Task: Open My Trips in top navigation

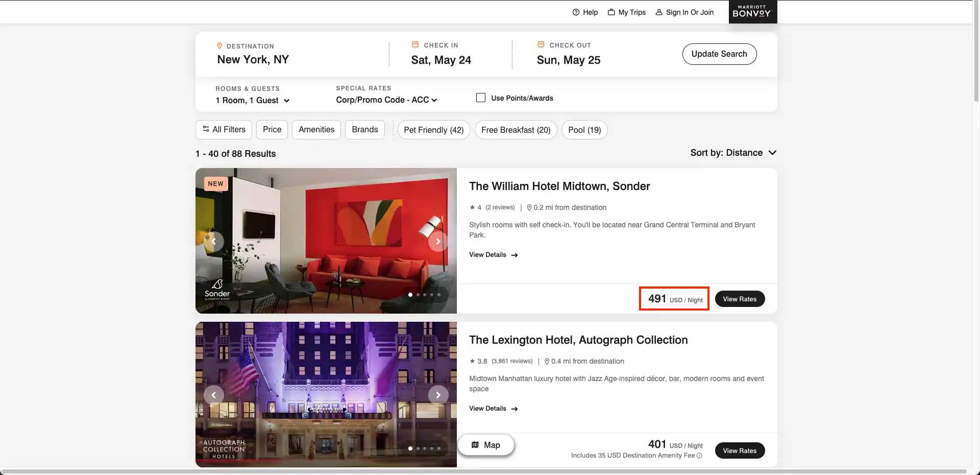Action: point(627,12)
